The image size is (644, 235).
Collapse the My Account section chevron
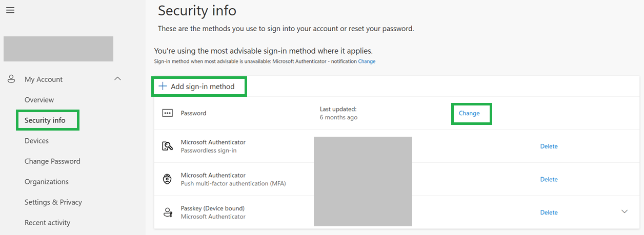(x=117, y=79)
